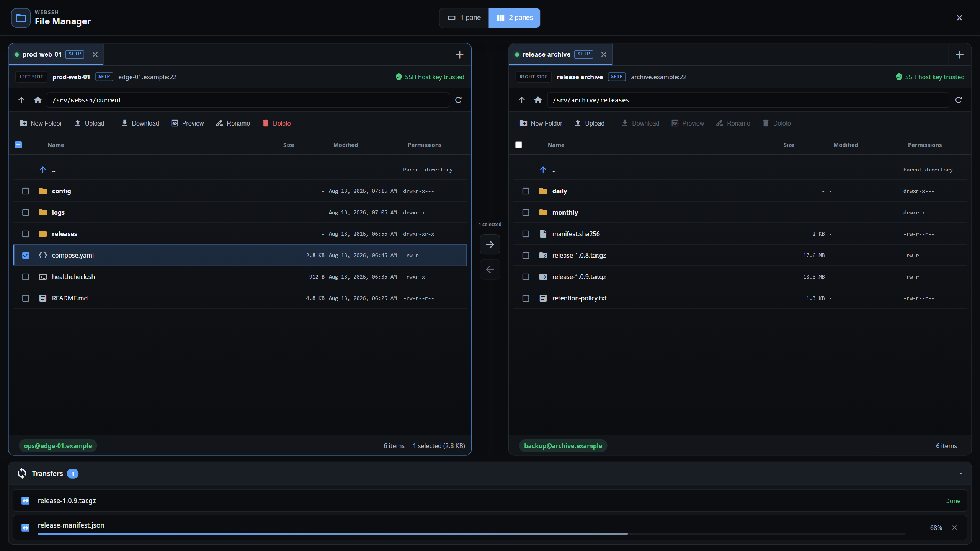Click New Folder in the left pane
Image resolution: width=980 pixels, height=551 pixels.
tap(41, 123)
